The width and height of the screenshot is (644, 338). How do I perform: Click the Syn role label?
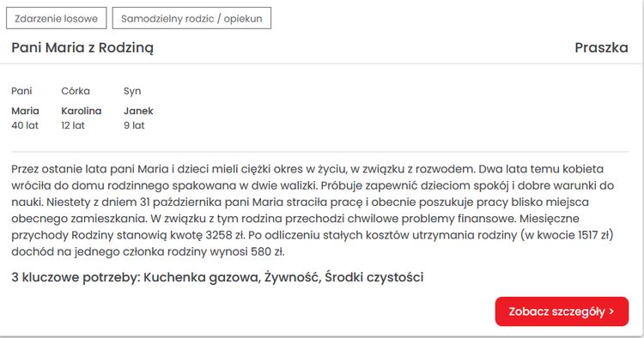click(x=132, y=91)
